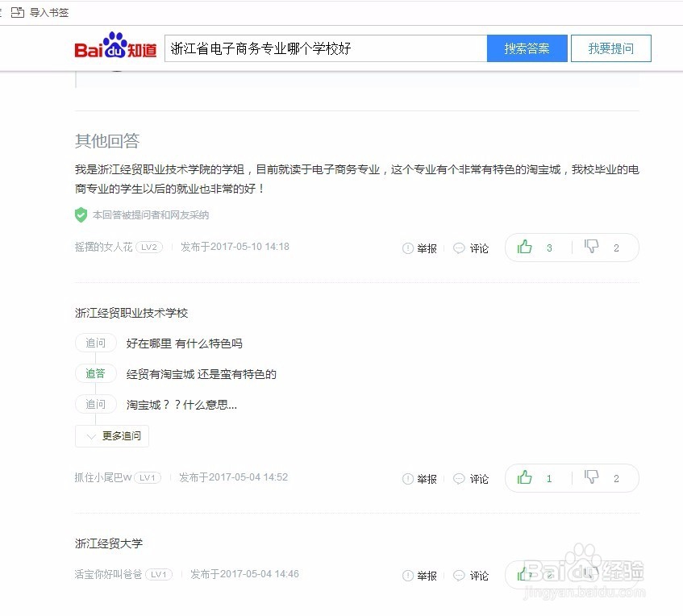Open profile of 摇摆的女人花

[x=101, y=247]
